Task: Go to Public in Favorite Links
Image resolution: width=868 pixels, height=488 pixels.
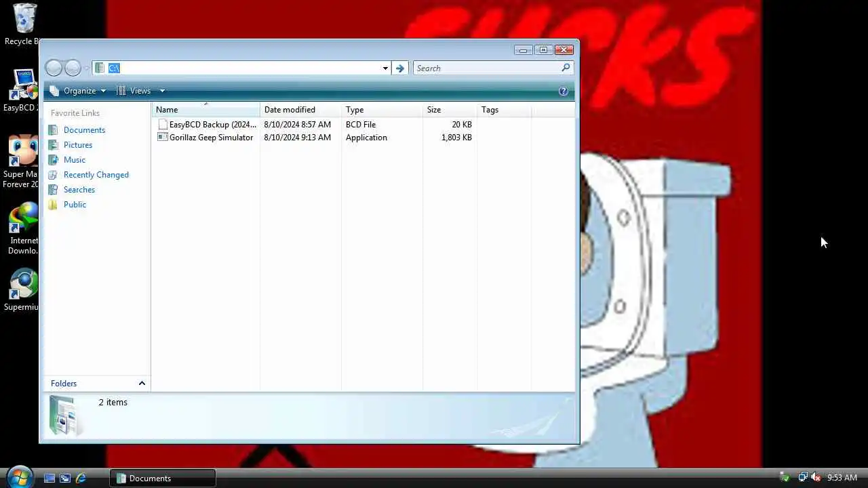Action: [x=75, y=204]
